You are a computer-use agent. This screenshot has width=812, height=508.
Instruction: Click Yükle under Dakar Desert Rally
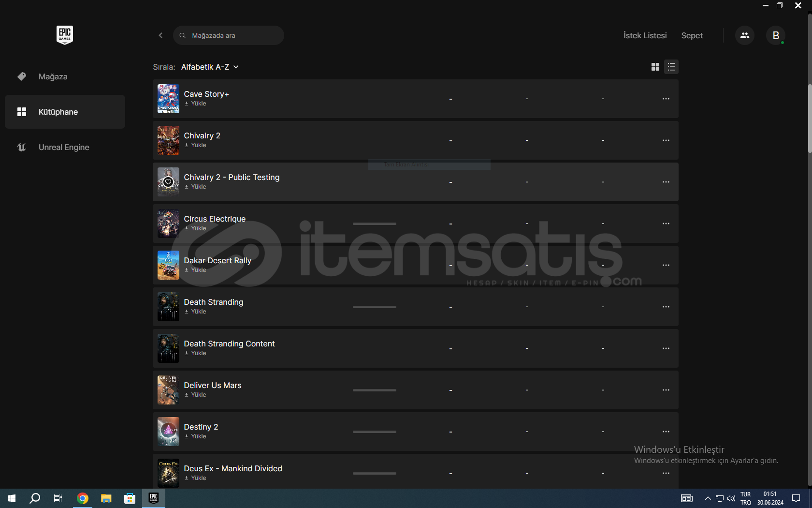tap(195, 270)
